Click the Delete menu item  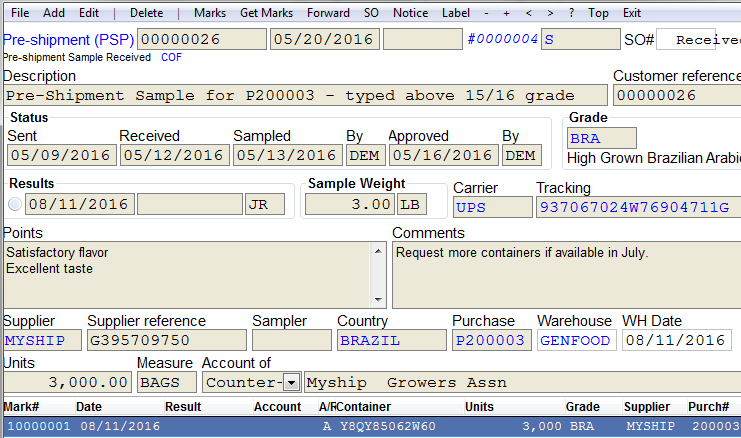point(146,13)
